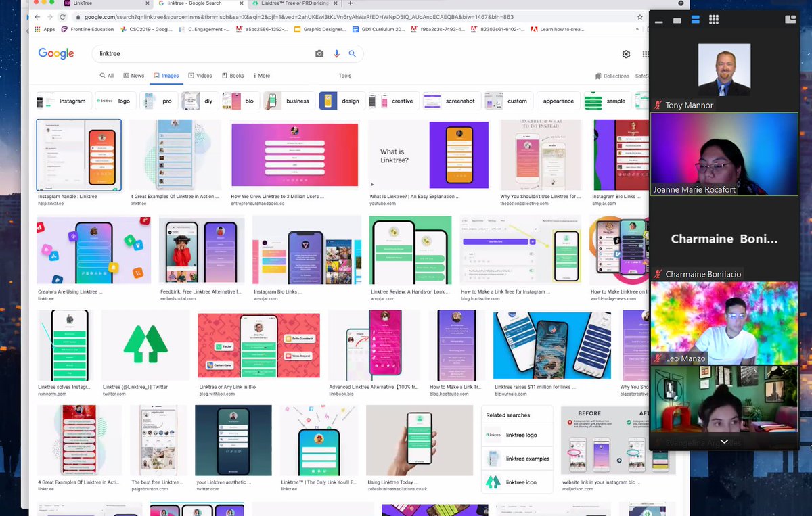Click the browser forward arrow
Image resolution: width=812 pixels, height=516 pixels.
(50, 17)
